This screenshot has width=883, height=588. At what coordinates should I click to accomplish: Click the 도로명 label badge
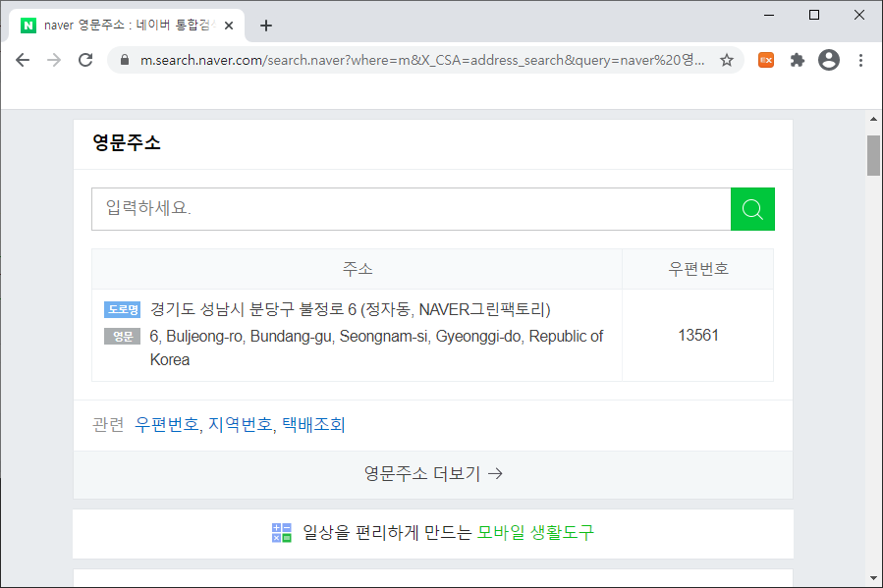[x=122, y=309]
